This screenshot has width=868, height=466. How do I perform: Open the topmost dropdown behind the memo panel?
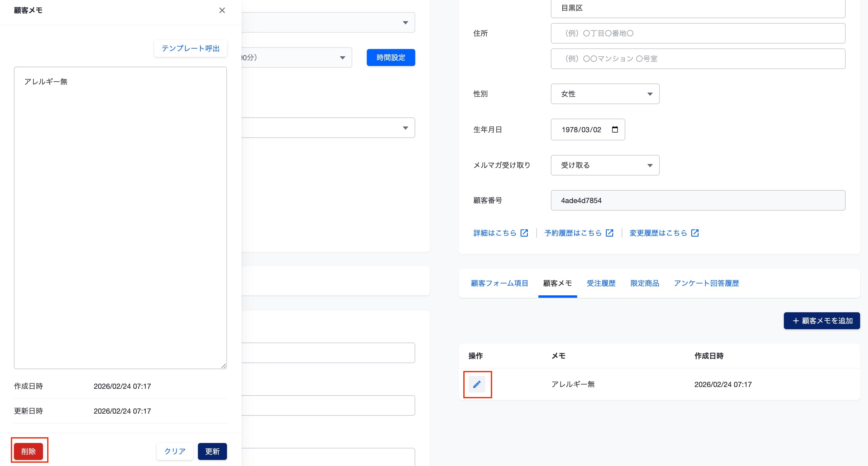328,22
